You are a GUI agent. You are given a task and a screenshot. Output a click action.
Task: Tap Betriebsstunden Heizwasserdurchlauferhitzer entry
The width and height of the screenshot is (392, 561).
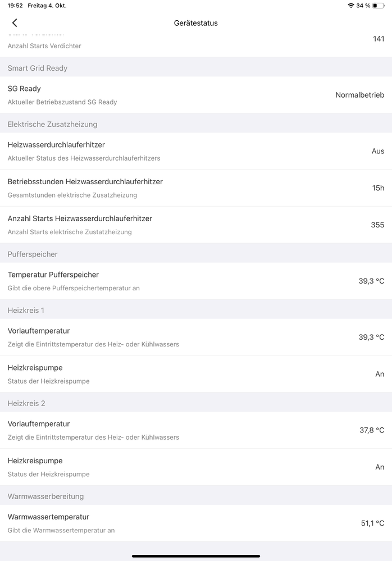(196, 188)
